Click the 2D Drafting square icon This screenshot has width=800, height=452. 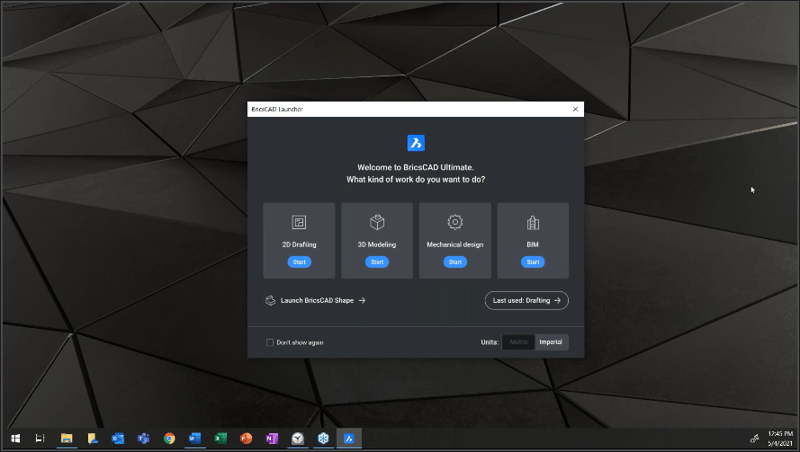click(299, 222)
